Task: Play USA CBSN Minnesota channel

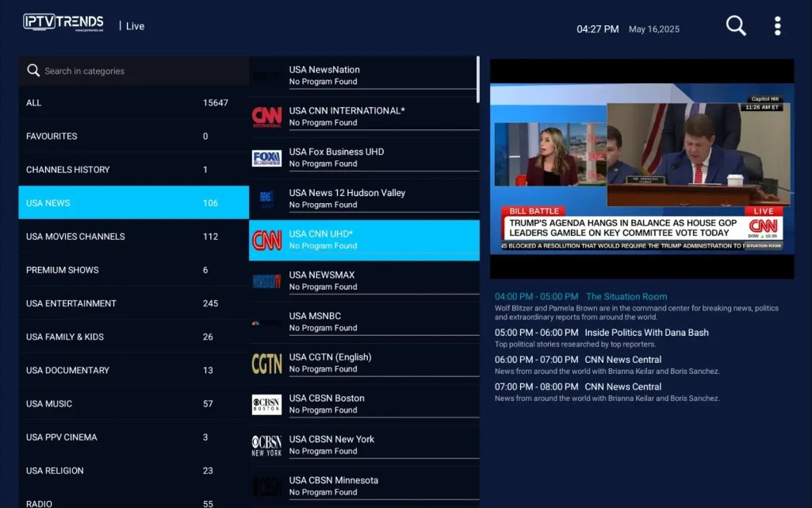Action: 364,487
